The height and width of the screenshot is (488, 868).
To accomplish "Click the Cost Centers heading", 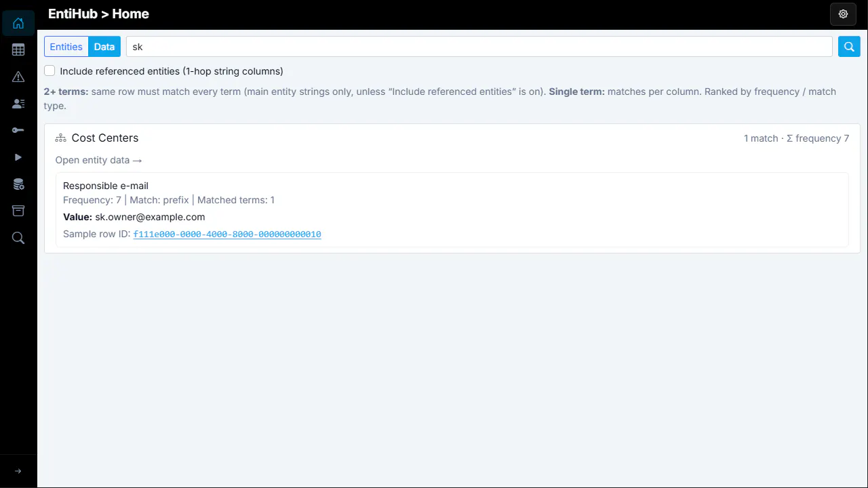I will 105,138.
